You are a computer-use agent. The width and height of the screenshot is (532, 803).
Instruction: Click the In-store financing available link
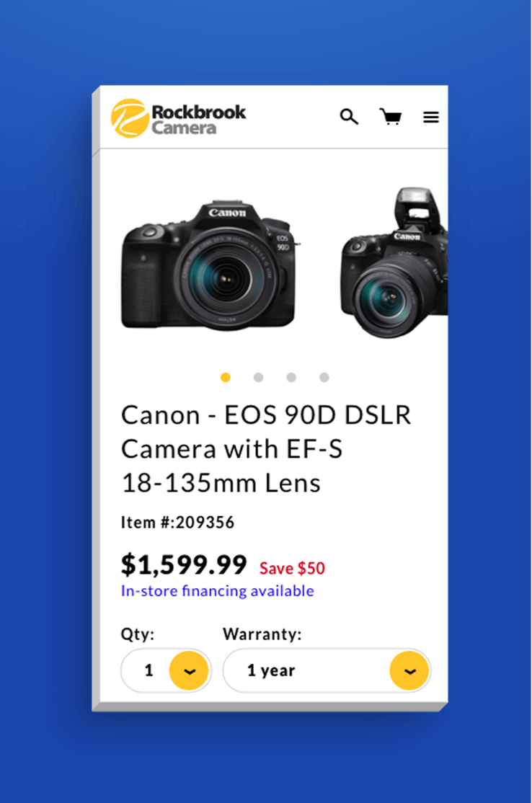pos(217,590)
